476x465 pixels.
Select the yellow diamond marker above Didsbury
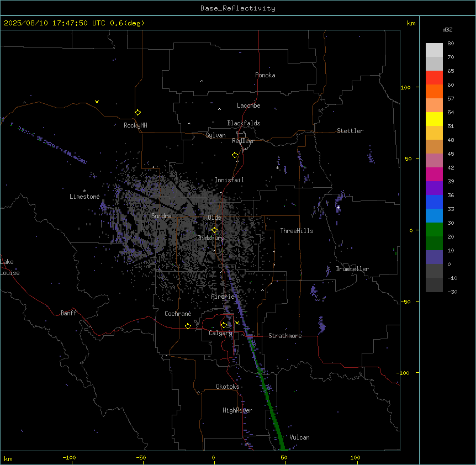214,230
